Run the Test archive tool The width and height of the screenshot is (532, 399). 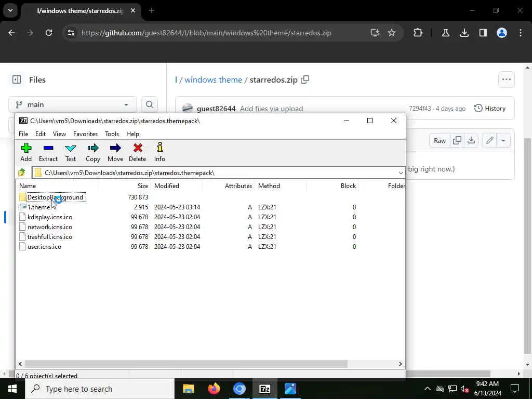point(71,152)
